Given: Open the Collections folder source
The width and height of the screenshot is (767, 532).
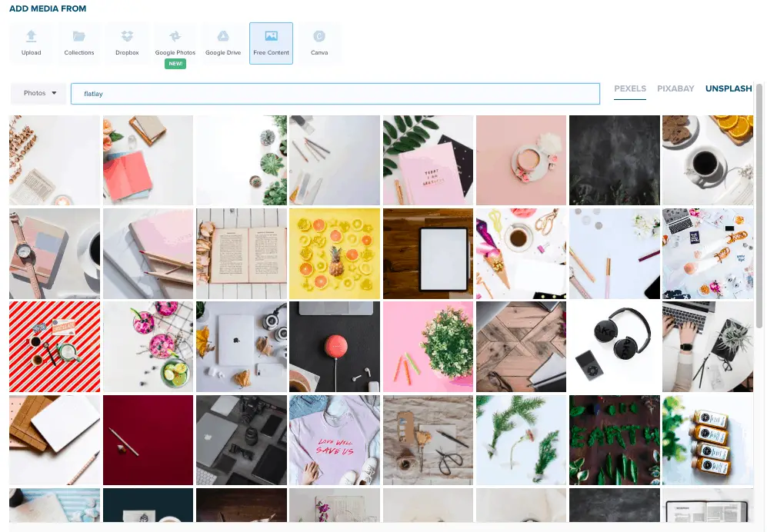Looking at the screenshot, I should [78, 43].
